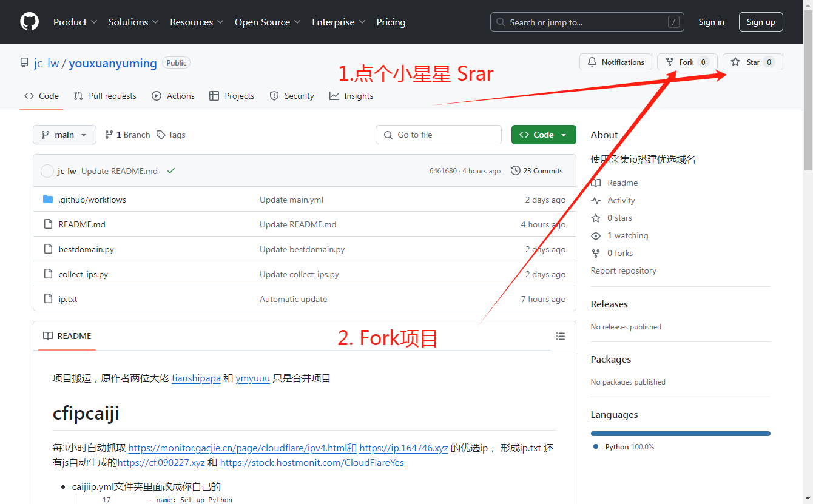Expand the main branch dropdown
This screenshot has width=813, height=504.
(x=64, y=135)
